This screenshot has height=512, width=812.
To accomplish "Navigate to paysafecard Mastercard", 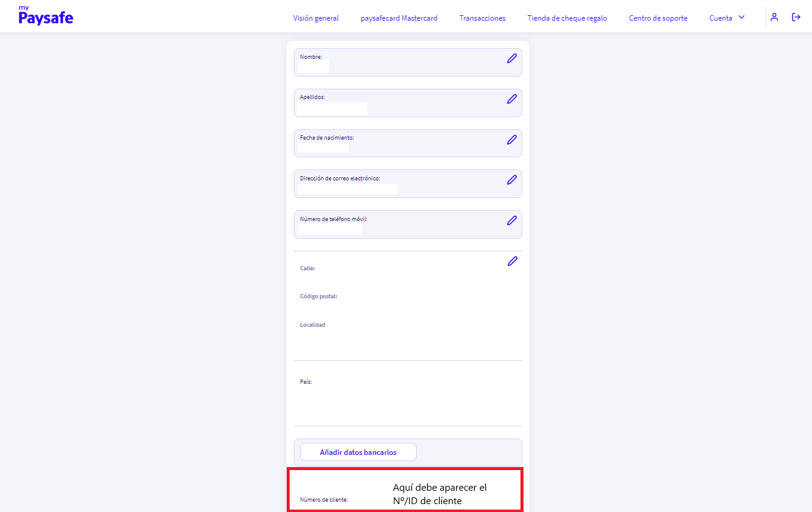I will (399, 18).
